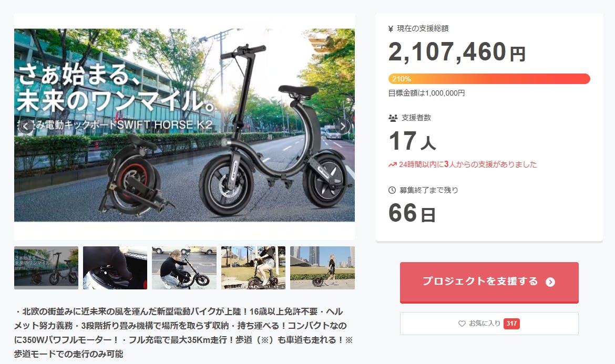Image resolution: width=615 pixels, height=364 pixels.
Task: Select the thumbnail of rider seated on bike
Action: (253, 268)
